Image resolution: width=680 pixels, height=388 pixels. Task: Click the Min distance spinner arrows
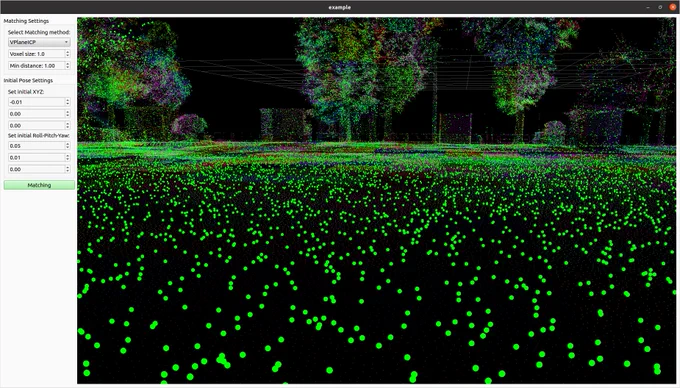point(68,65)
